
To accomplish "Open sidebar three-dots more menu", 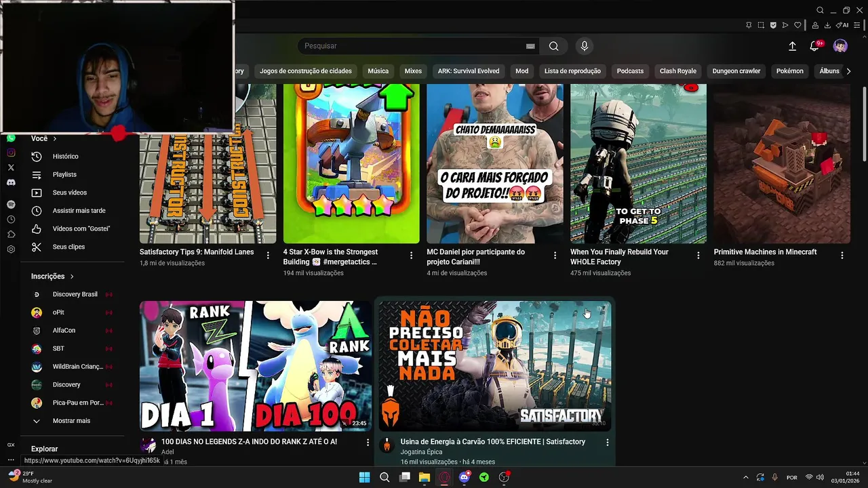I will (x=11, y=460).
